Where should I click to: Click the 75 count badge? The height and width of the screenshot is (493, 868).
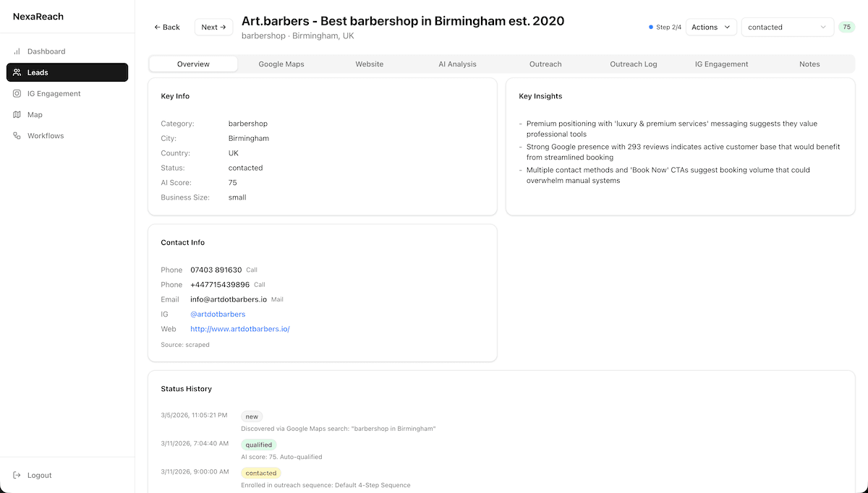846,26
